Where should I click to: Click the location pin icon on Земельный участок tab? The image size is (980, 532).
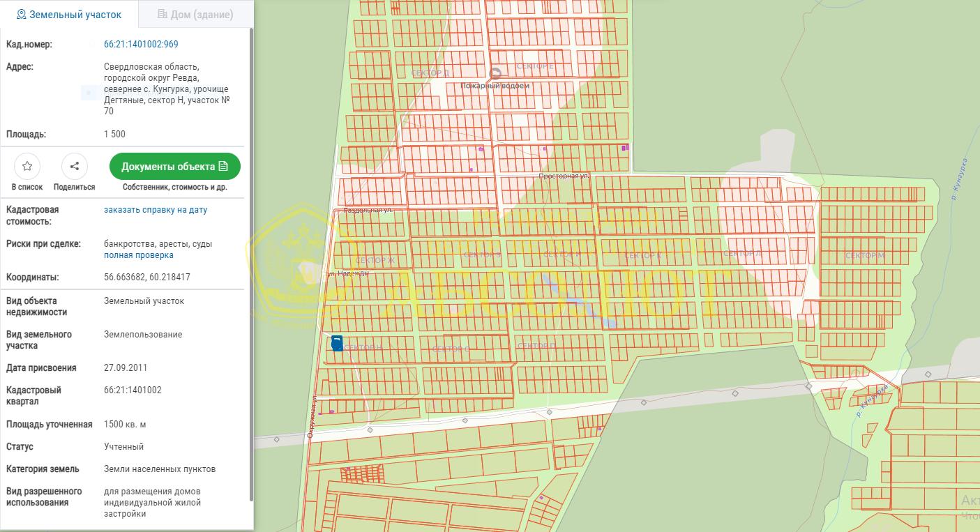click(x=21, y=15)
